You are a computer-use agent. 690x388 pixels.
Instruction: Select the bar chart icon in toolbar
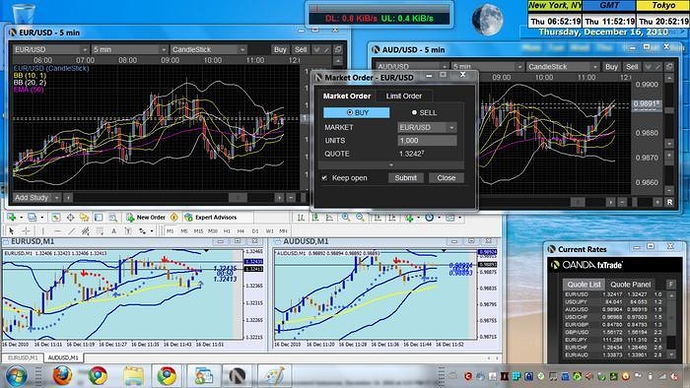[x=301, y=217]
